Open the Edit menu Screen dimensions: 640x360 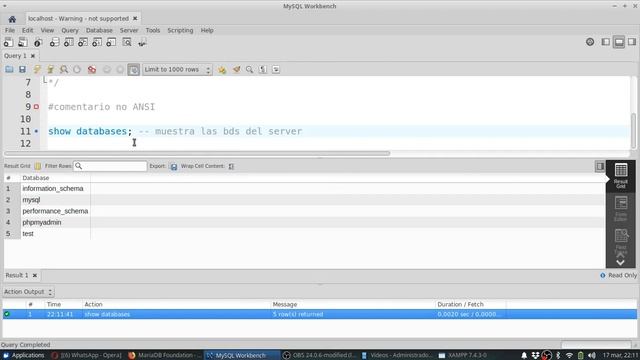[x=27, y=30]
